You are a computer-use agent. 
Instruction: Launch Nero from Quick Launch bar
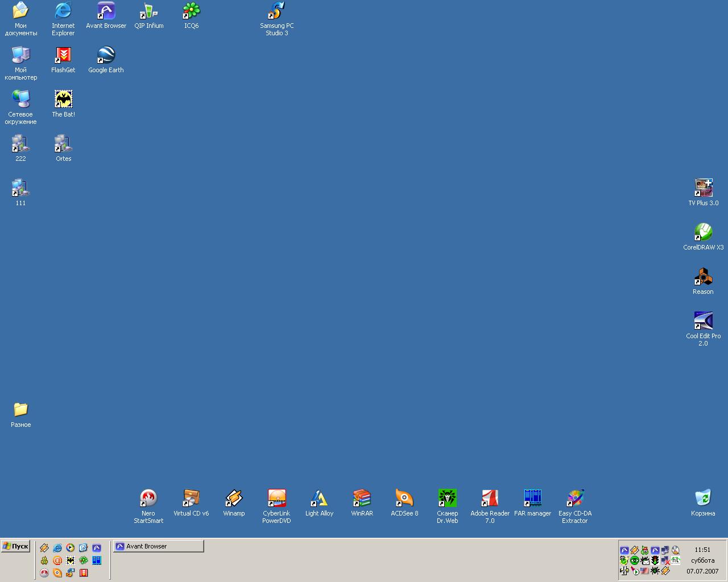(44, 573)
